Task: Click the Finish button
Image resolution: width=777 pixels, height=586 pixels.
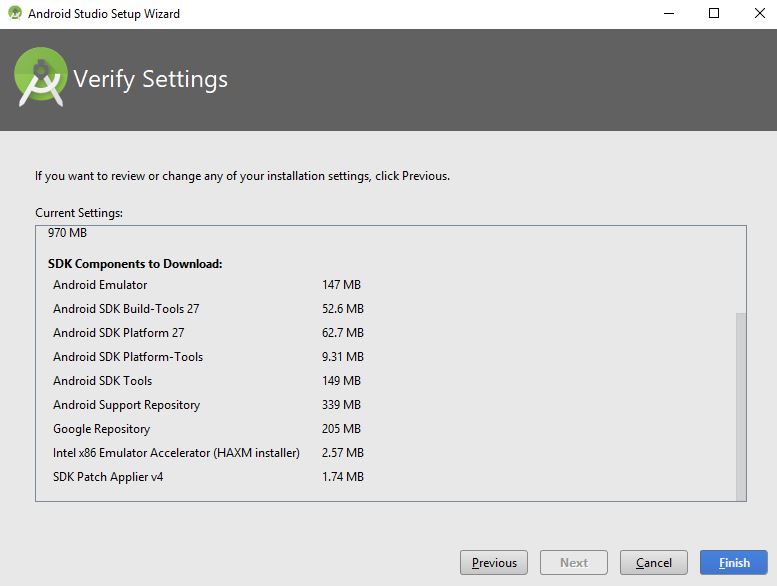Action: (733, 562)
